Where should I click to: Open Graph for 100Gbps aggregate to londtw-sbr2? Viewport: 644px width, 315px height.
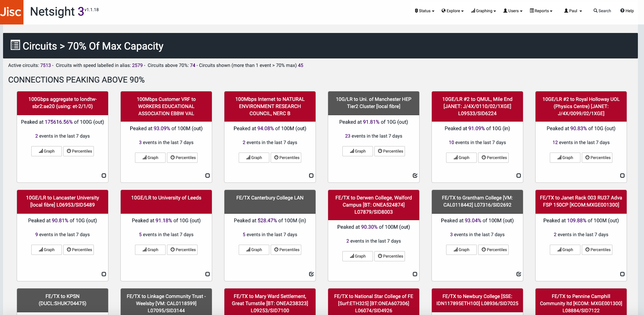pyautogui.click(x=47, y=151)
